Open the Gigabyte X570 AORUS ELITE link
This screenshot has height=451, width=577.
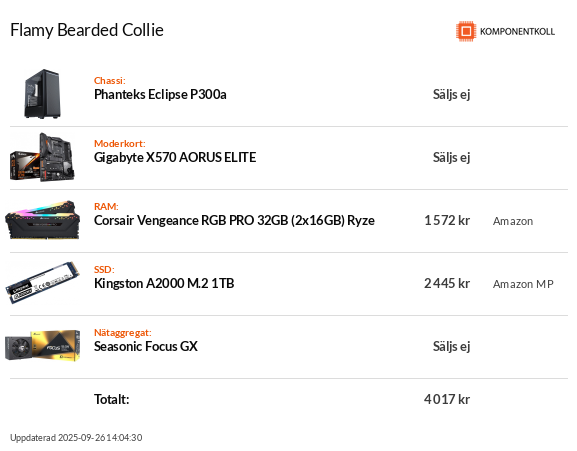point(175,157)
